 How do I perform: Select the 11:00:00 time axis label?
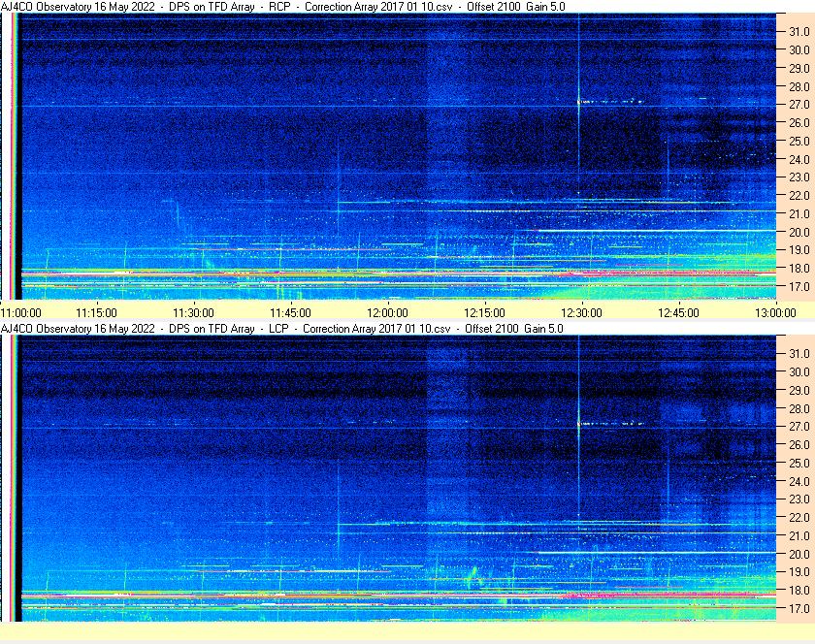[x=20, y=313]
